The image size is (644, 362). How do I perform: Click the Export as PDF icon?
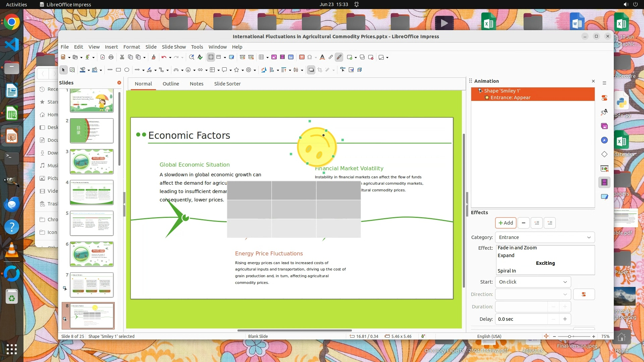tap(103, 57)
